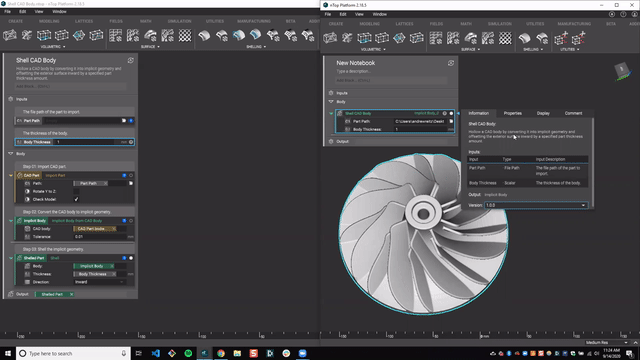Click file browse icon in Part Path input
This screenshot has height=360, width=640.
click(124, 120)
